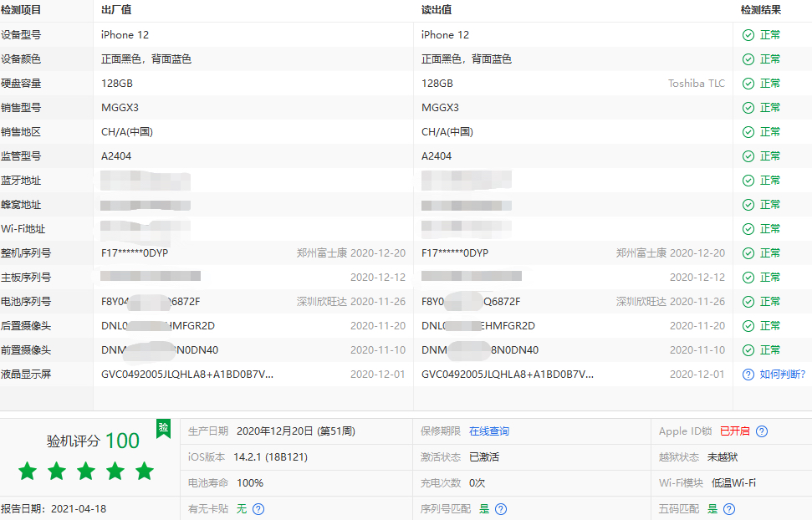Click read-out serial F17******0DYP

[x=455, y=253]
